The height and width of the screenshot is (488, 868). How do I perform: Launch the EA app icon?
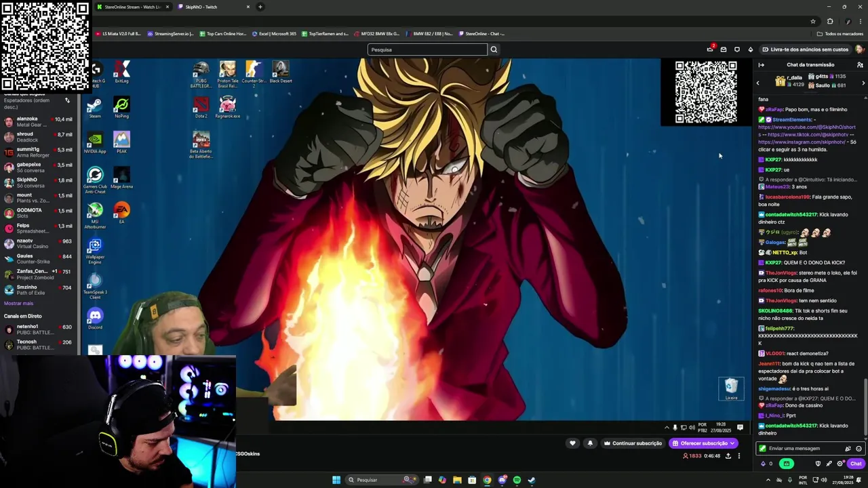pyautogui.click(x=121, y=213)
